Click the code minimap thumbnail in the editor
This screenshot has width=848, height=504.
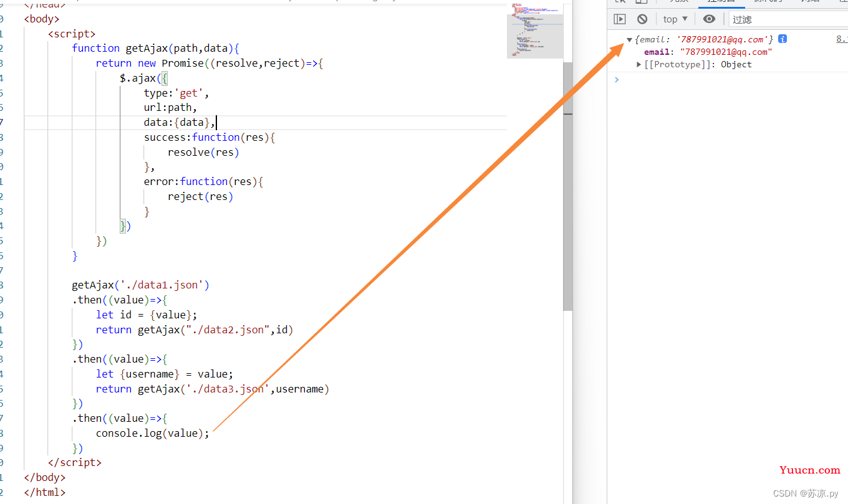pos(535,31)
